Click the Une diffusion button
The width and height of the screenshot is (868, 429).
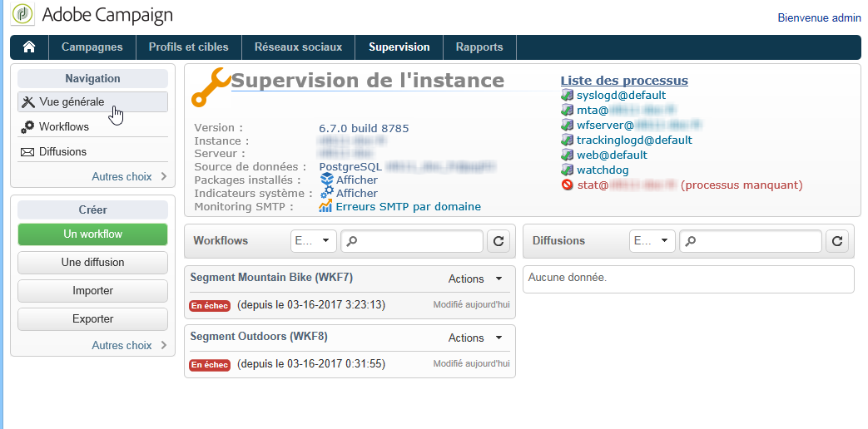pyautogui.click(x=92, y=263)
